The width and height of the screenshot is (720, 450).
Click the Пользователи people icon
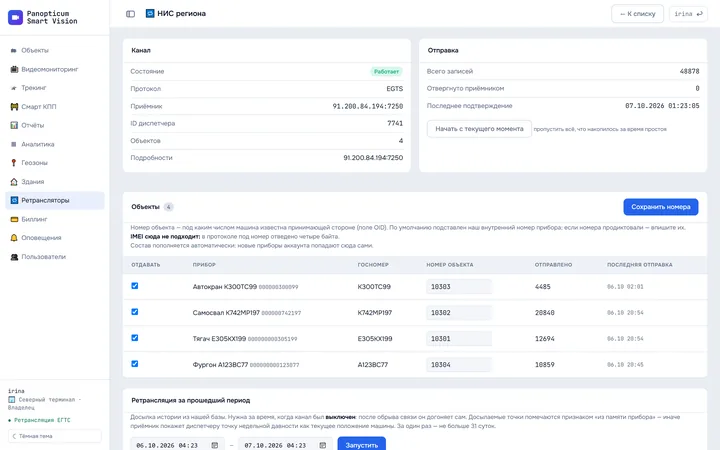(x=14, y=257)
